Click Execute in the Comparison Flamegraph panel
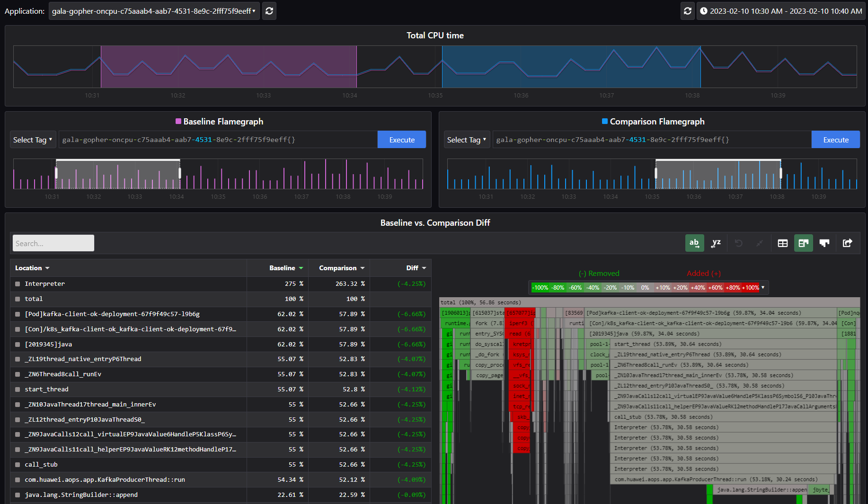Screen dimensions: 868x504 tap(835, 140)
